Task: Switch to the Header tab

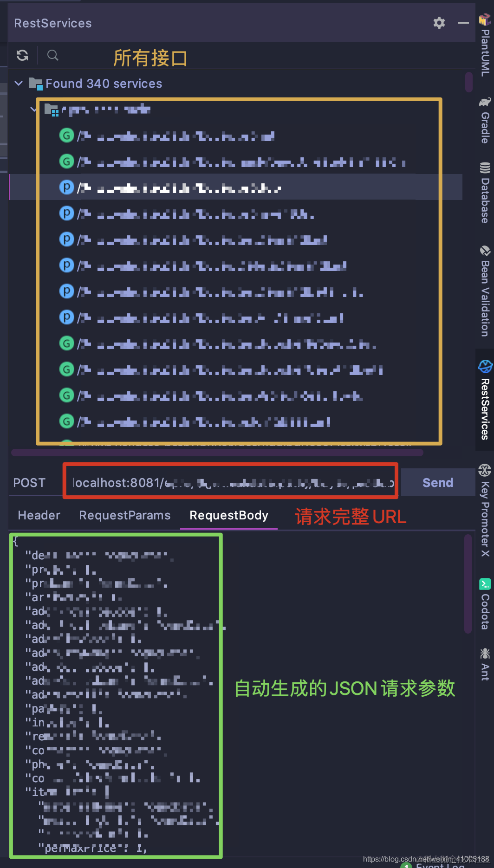Action: pyautogui.click(x=39, y=515)
